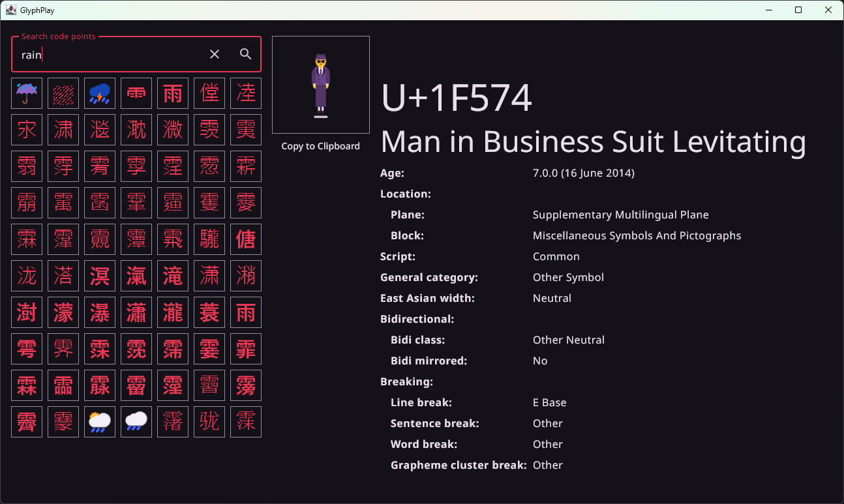The image size is (844, 504).
Task: Click the magnifier search icon
Action: 245,54
